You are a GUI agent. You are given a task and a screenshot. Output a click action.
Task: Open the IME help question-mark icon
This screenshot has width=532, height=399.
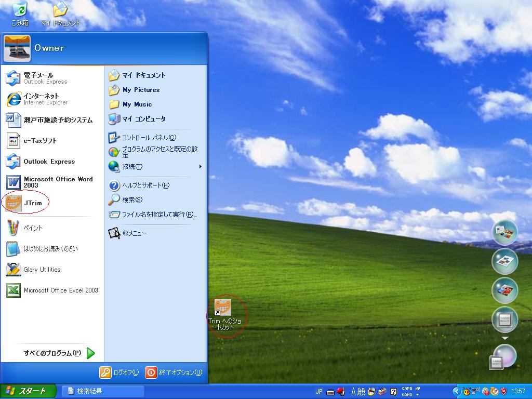pyautogui.click(x=394, y=392)
